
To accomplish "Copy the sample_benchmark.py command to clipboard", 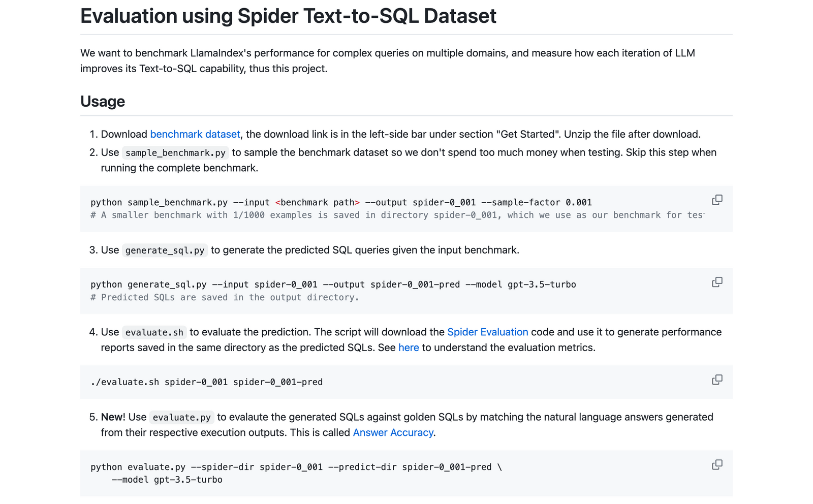I will pyautogui.click(x=717, y=199).
